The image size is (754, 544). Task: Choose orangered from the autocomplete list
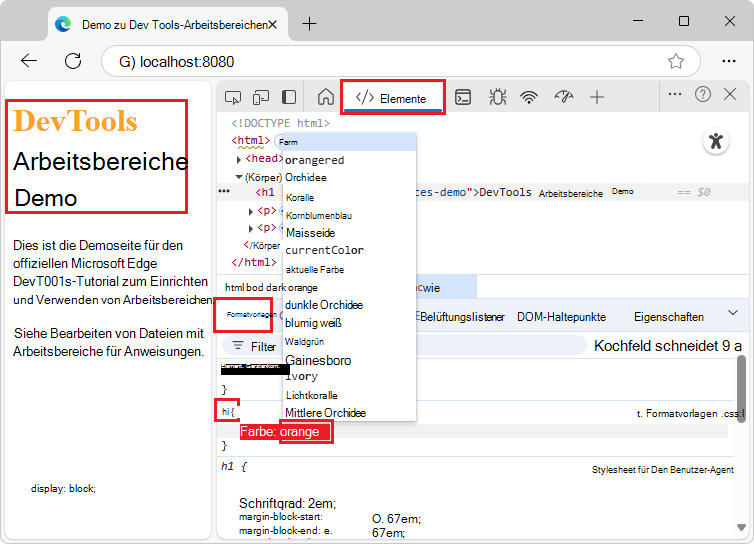(349, 160)
